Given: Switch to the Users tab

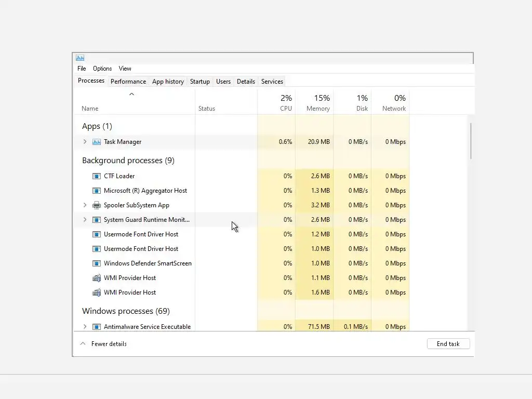Looking at the screenshot, I should tap(223, 82).
